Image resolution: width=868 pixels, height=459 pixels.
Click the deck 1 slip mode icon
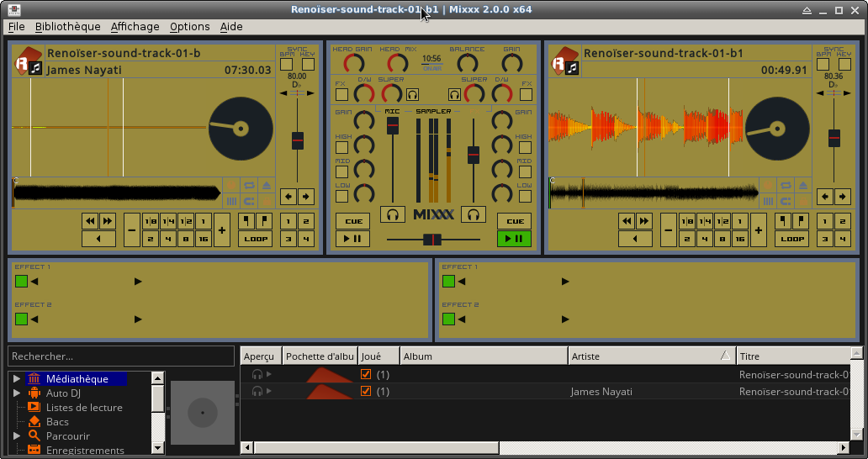pyautogui.click(x=249, y=201)
